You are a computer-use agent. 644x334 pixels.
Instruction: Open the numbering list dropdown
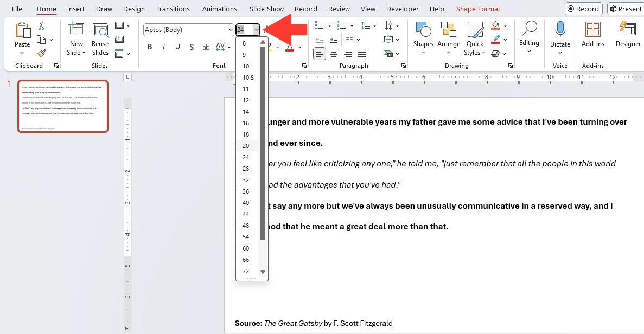(352, 26)
